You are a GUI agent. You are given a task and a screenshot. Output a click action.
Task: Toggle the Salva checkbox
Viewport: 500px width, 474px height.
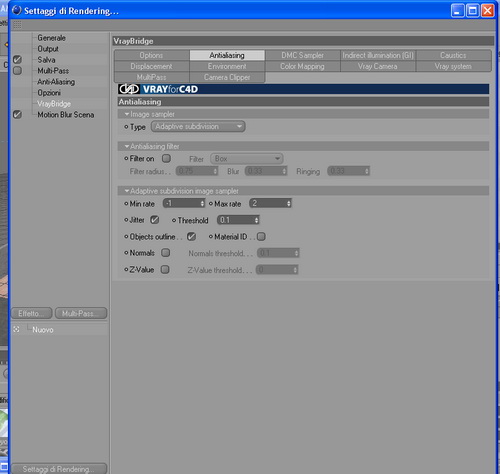[17, 60]
